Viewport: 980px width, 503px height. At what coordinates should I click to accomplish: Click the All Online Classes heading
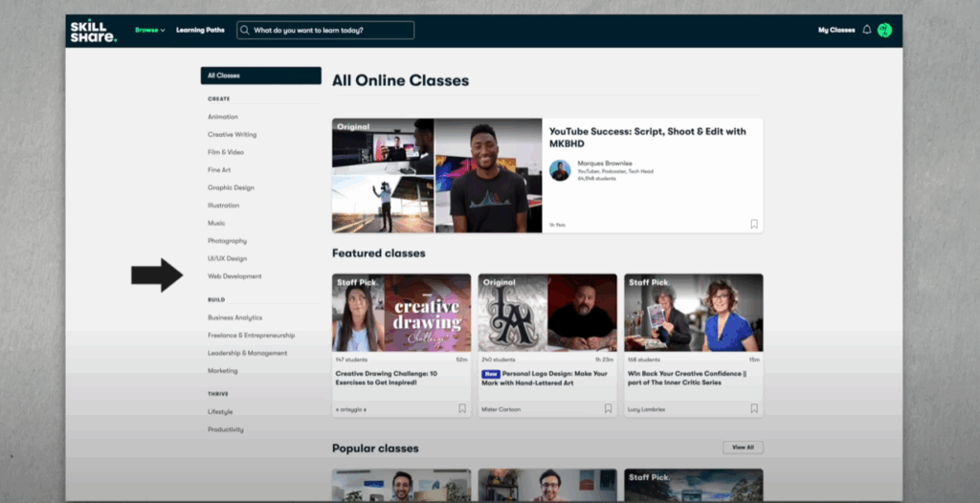tap(400, 80)
